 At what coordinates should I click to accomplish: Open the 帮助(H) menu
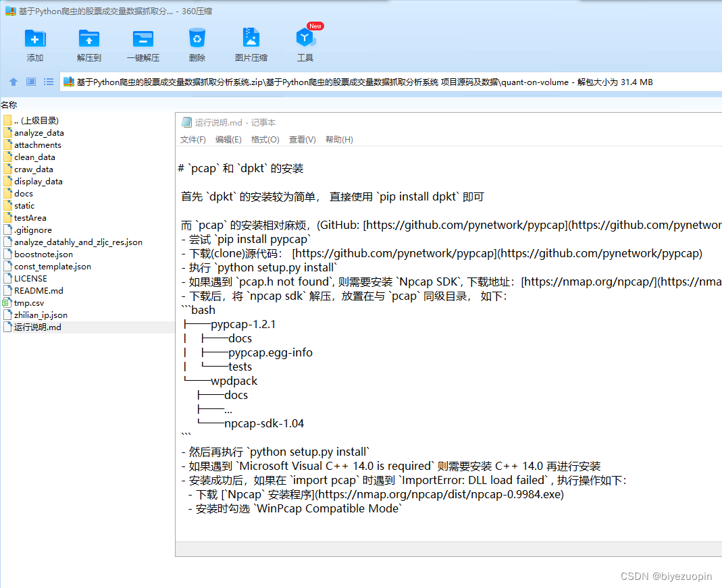click(338, 140)
